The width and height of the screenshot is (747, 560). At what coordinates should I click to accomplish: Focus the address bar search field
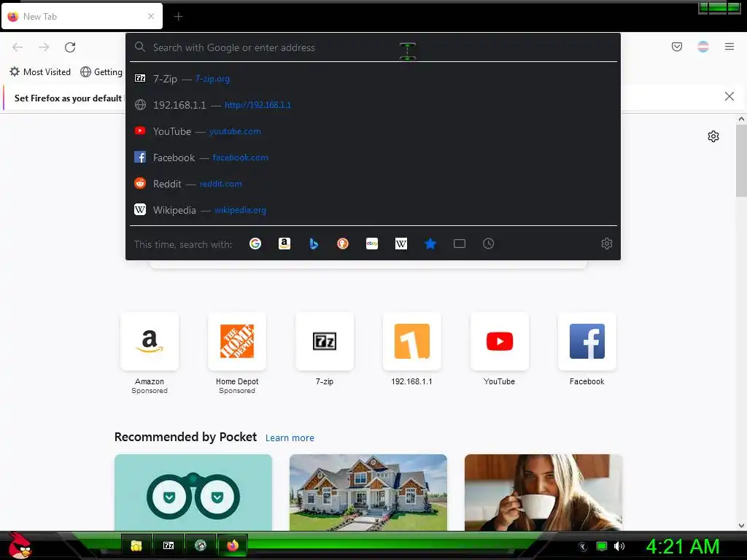[373, 47]
